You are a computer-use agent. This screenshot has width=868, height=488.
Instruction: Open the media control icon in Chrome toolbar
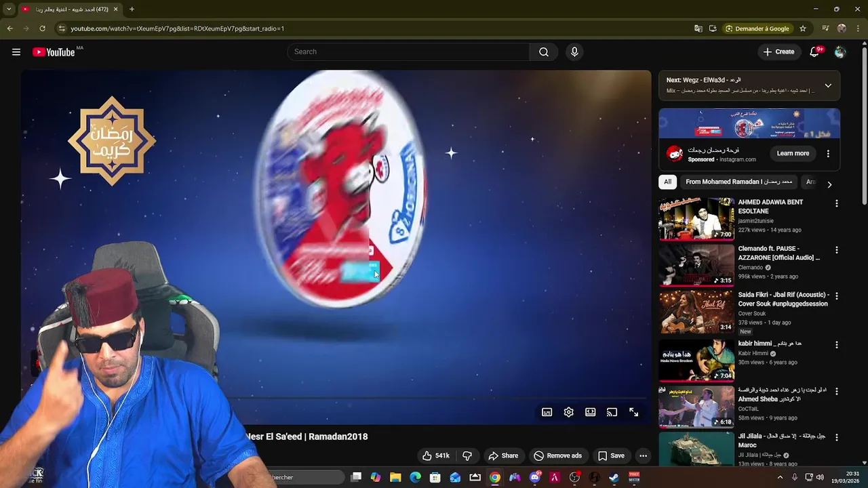[x=825, y=28]
